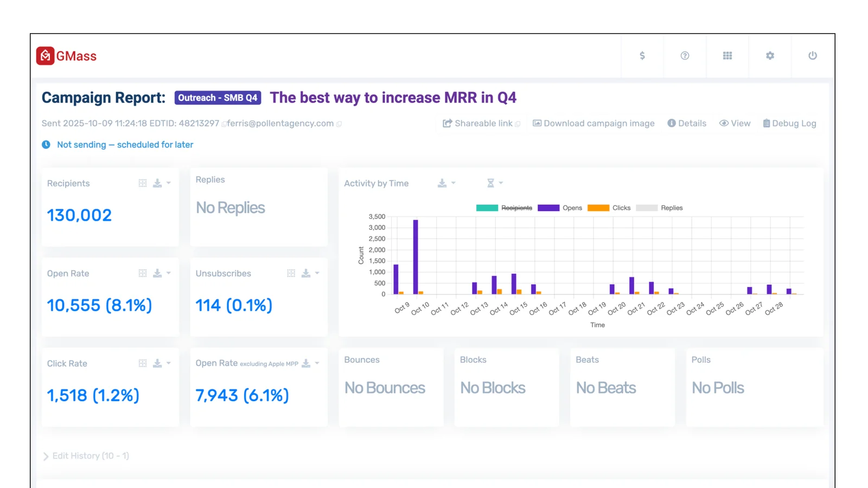
Task: Click the Shareable link button
Action: tap(481, 124)
